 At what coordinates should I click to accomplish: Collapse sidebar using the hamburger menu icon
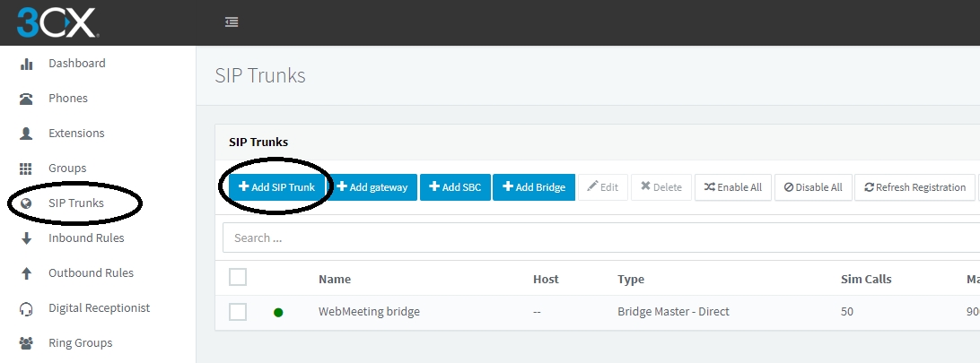(x=232, y=22)
